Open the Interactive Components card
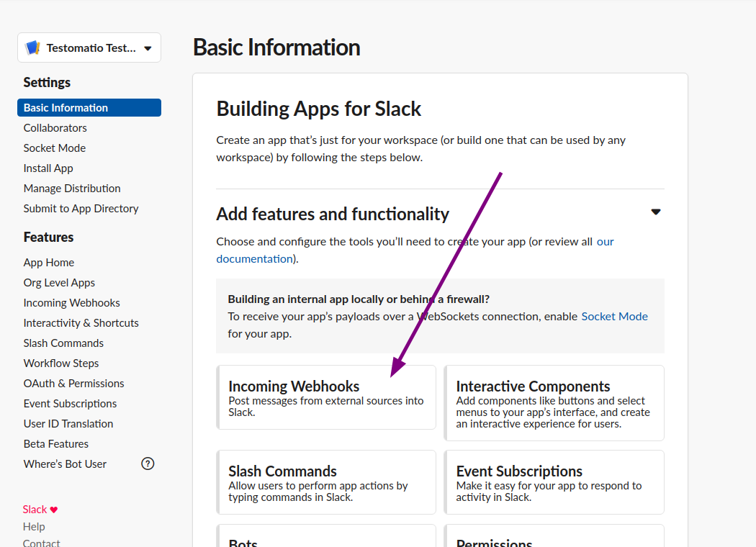 coord(554,403)
